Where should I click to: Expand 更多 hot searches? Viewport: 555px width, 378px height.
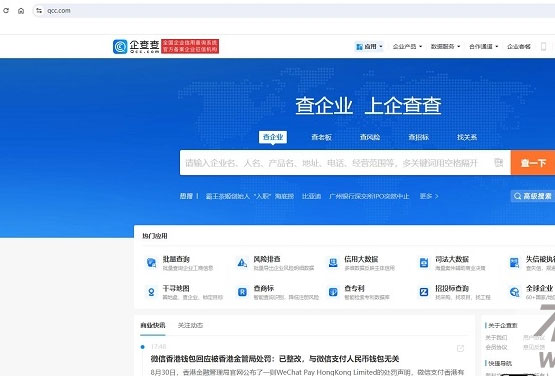[429, 196]
